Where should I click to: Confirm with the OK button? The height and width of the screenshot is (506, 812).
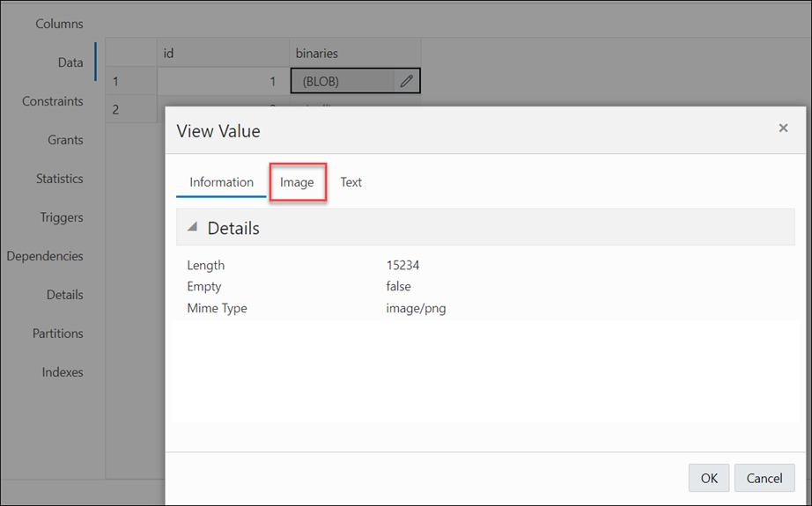point(709,478)
